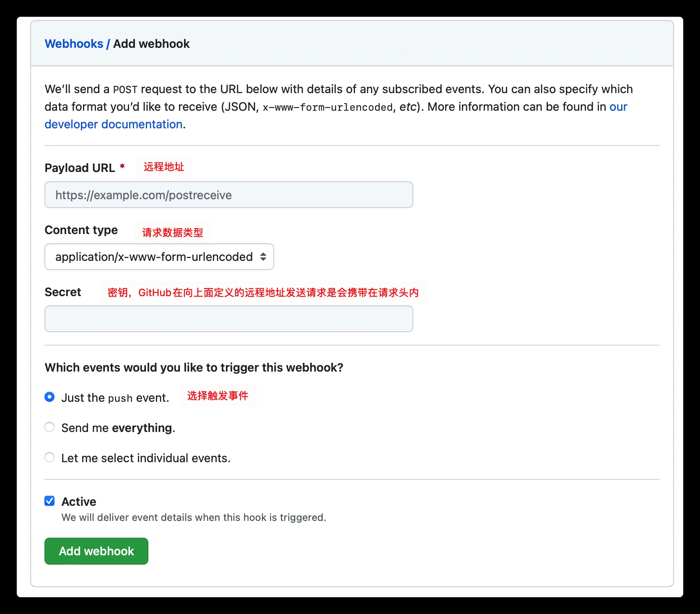
Task: Click the Secret input field
Action: click(229, 319)
